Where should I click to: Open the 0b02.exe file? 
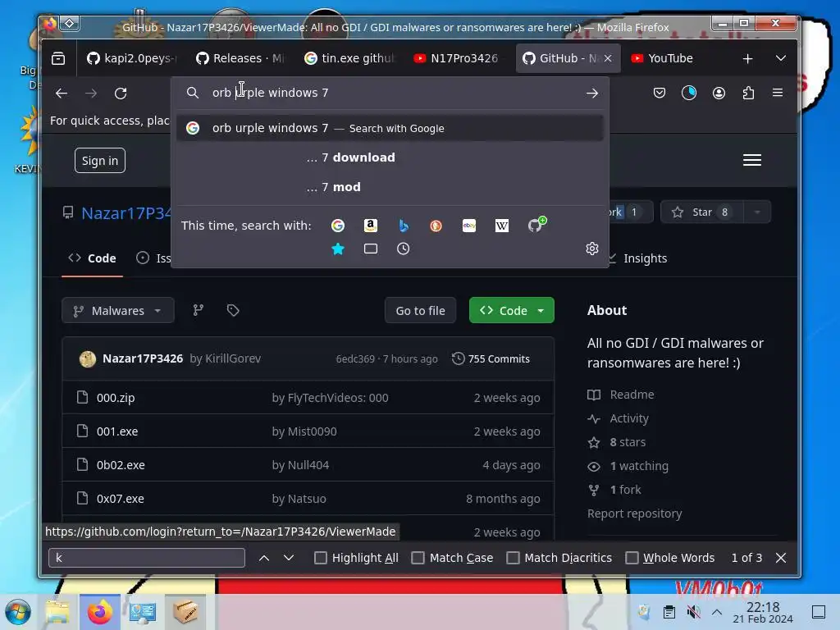pos(121,465)
